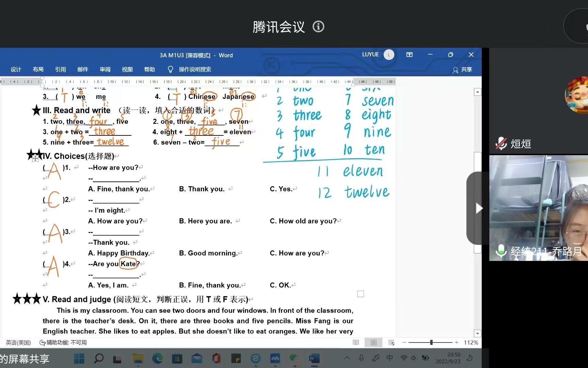Switch to Read Mode view
Viewport: 588px width, 368px height.
[x=356, y=342]
